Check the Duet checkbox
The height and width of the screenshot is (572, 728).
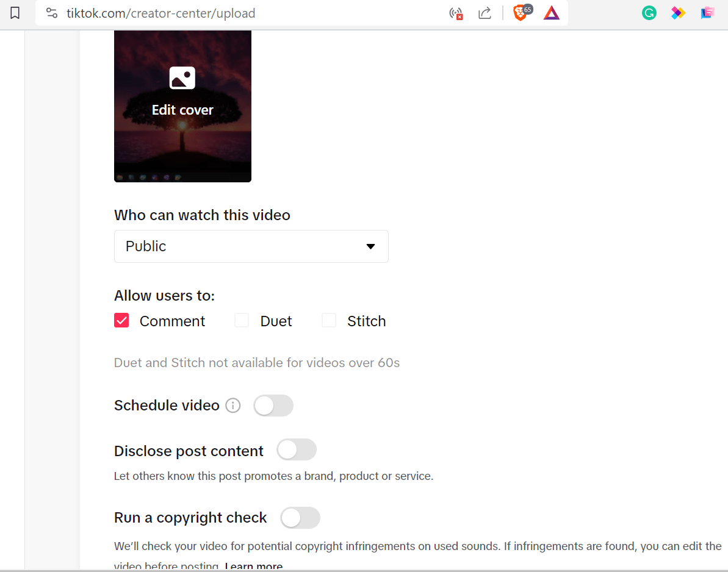[242, 321]
